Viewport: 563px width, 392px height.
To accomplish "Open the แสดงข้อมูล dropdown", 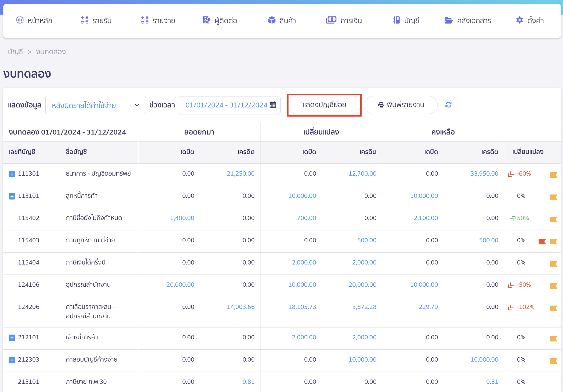I will point(95,105).
